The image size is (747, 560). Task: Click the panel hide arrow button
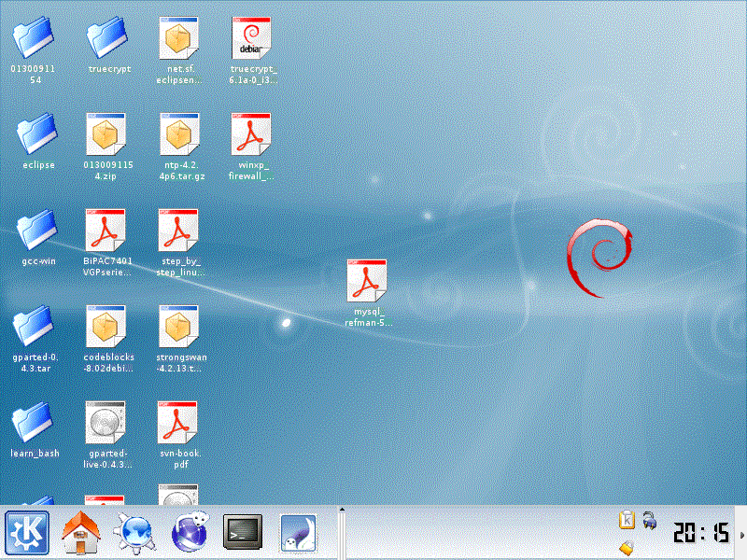pyautogui.click(x=741, y=535)
